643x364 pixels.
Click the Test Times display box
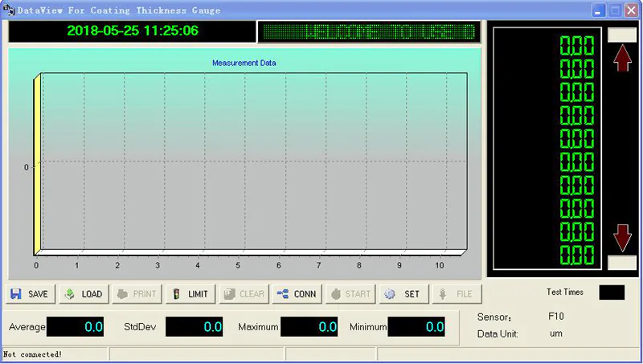point(612,292)
